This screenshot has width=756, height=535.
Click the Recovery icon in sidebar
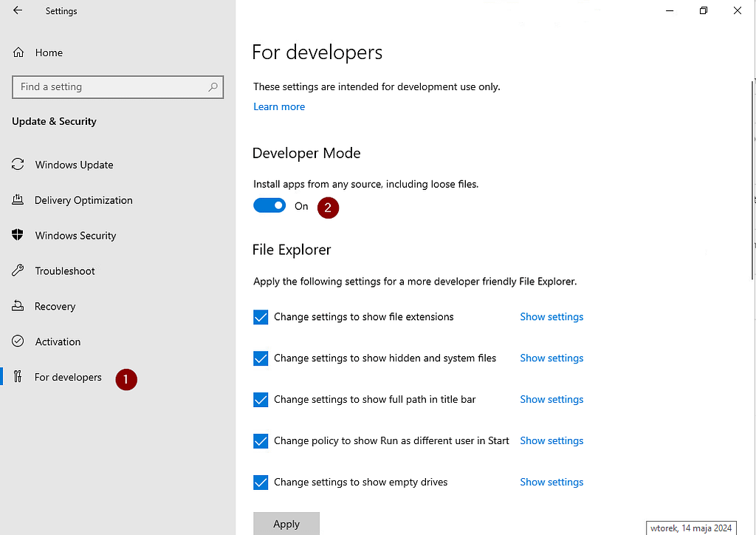tap(18, 307)
